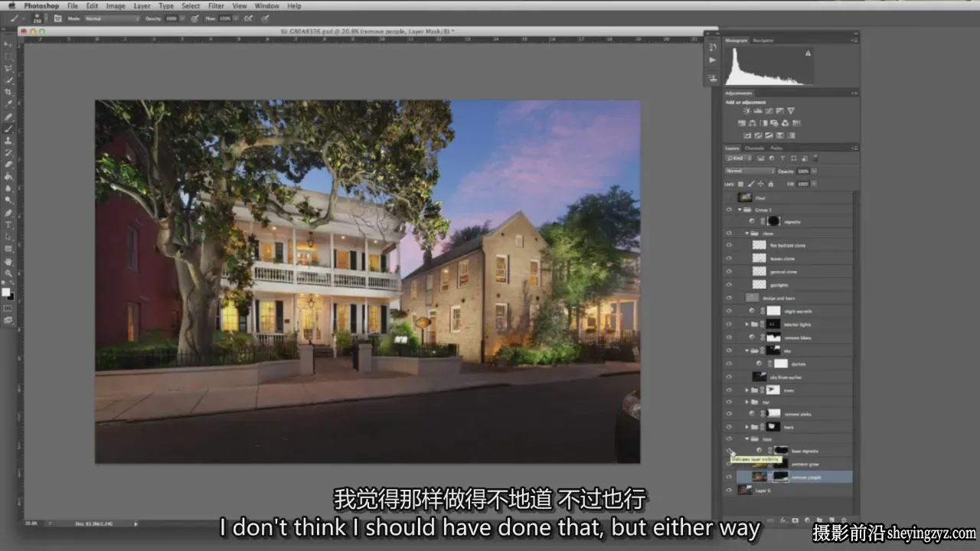Select the Eraser tool
The width and height of the screenshot is (980, 551).
coord(9,165)
